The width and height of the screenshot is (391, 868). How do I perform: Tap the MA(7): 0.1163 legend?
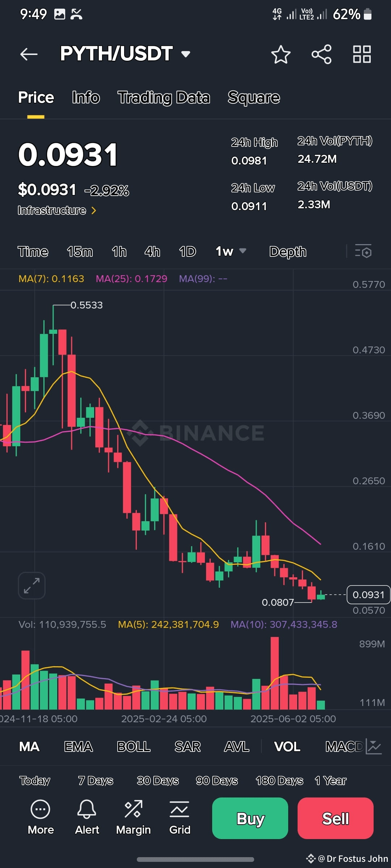click(x=51, y=278)
